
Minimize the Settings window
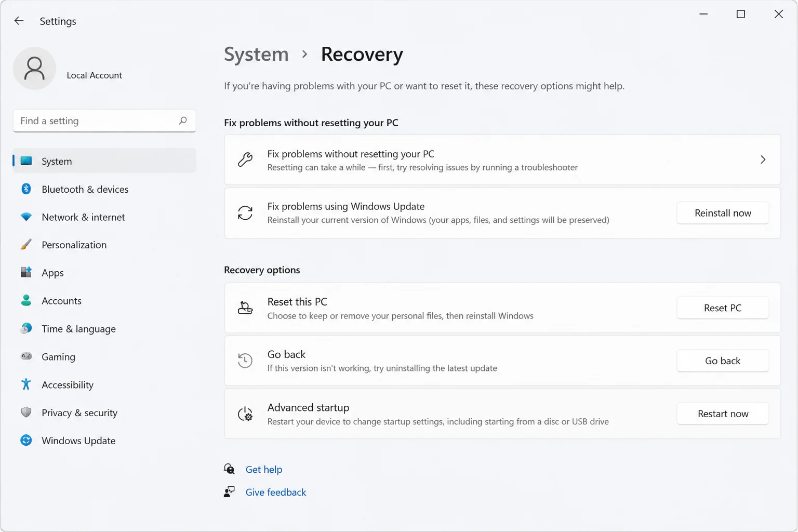pyautogui.click(x=703, y=14)
